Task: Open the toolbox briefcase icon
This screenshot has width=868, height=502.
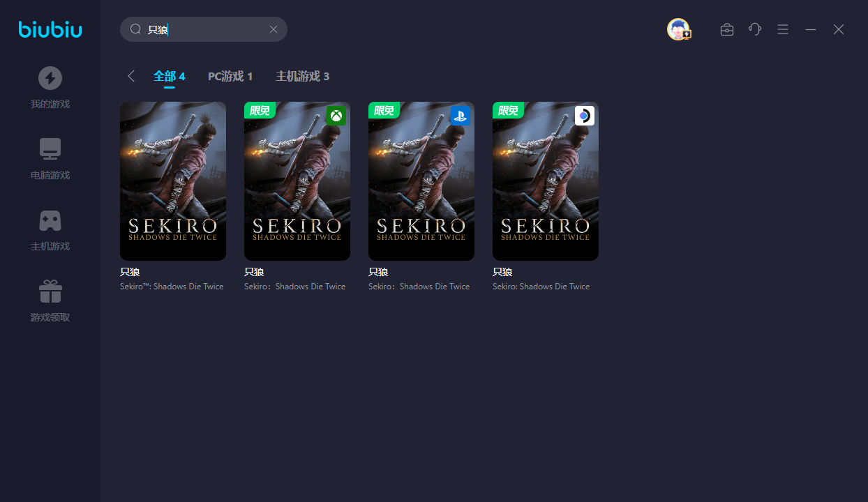Action: coord(727,29)
